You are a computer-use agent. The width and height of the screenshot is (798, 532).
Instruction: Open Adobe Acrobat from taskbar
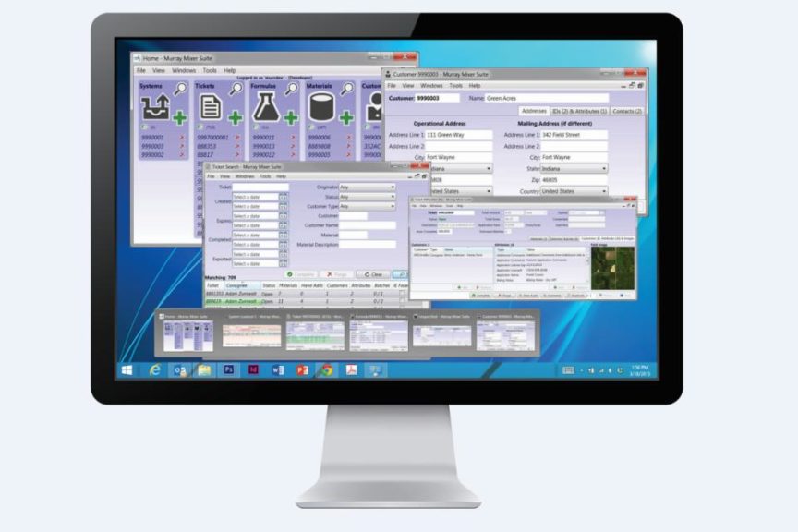coord(351,370)
